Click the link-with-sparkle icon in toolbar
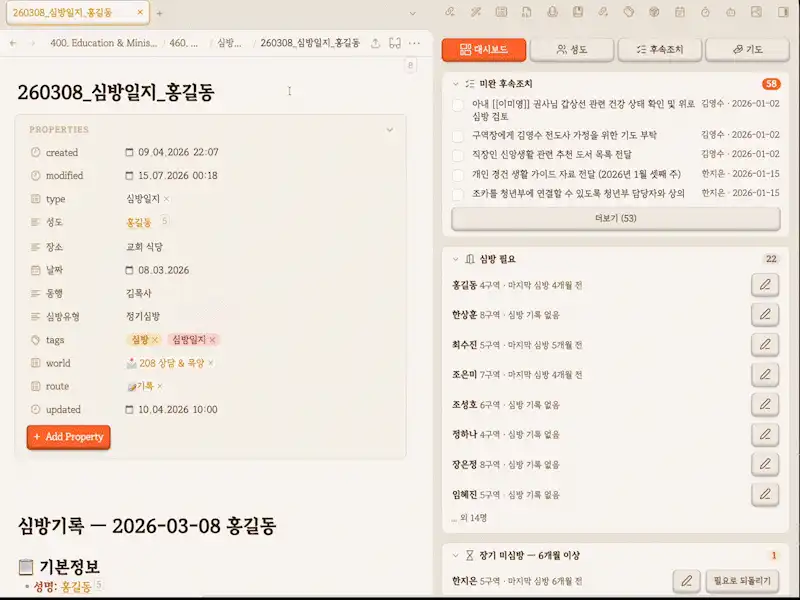800x600 pixels. click(603, 12)
